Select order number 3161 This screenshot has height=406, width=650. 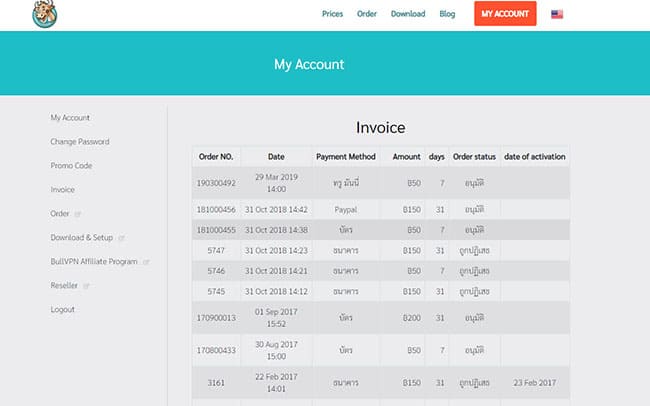(x=216, y=383)
